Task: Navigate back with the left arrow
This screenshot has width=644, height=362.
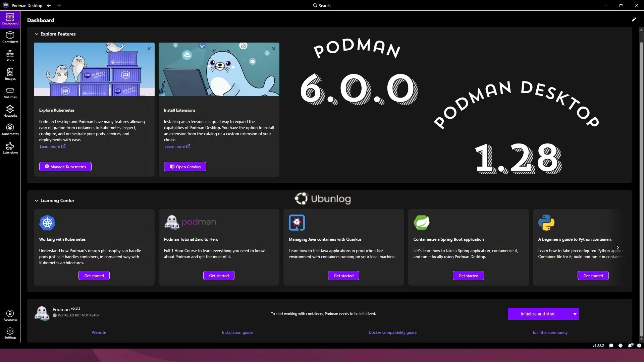Action: pos(49,5)
